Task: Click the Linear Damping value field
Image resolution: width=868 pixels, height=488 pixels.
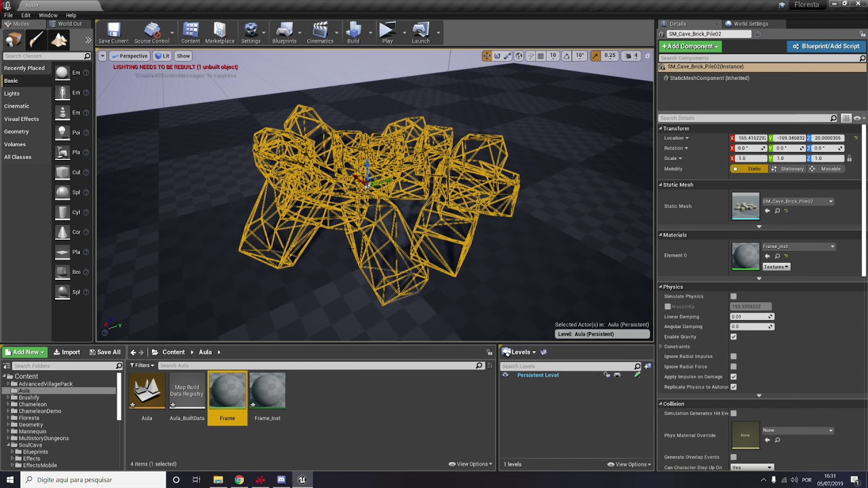Action: 752,317
